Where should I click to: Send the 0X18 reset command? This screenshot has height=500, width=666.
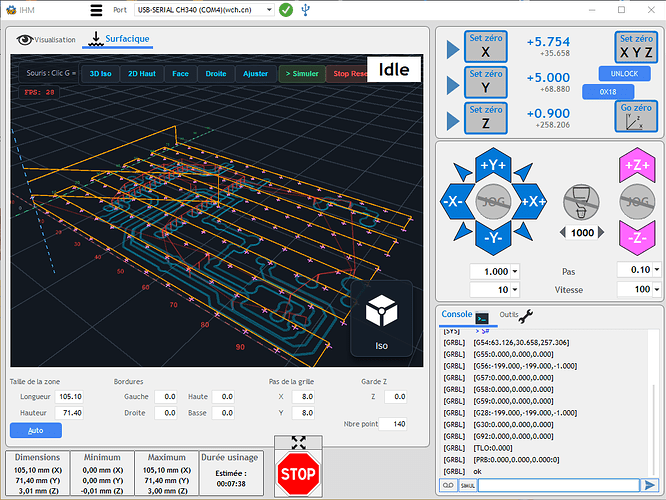click(608, 92)
